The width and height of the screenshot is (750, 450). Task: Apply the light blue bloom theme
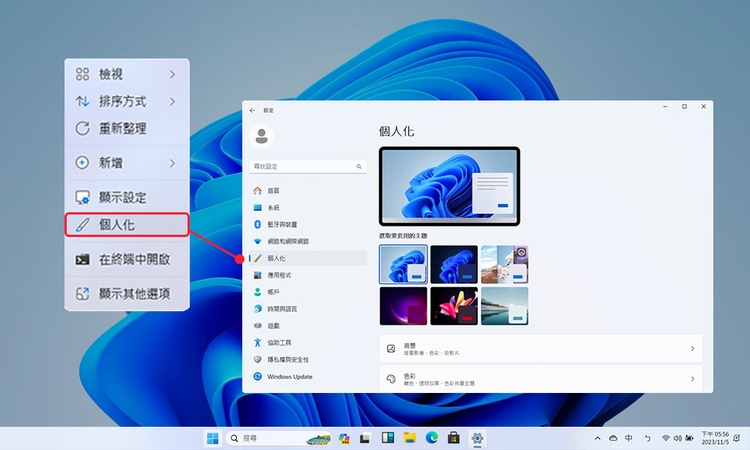pos(403,264)
